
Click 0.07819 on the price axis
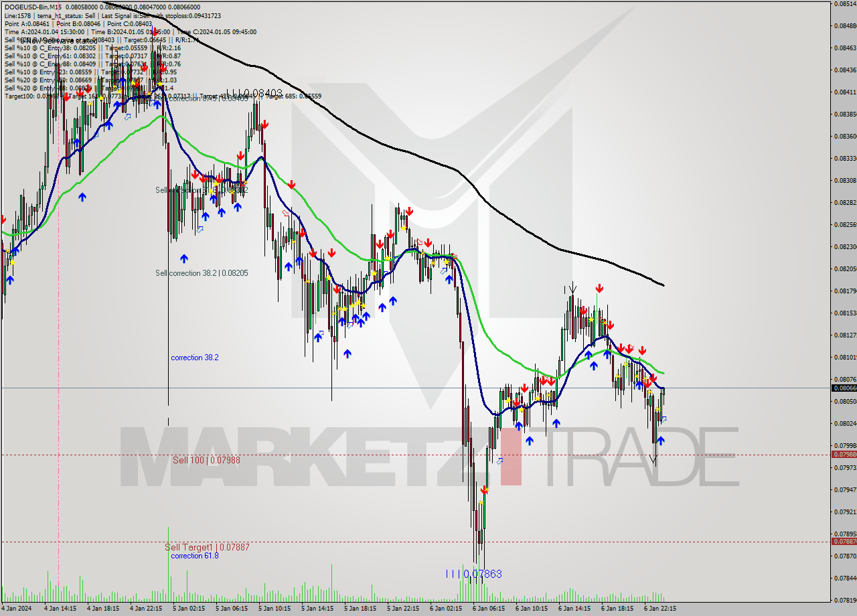pos(845,600)
